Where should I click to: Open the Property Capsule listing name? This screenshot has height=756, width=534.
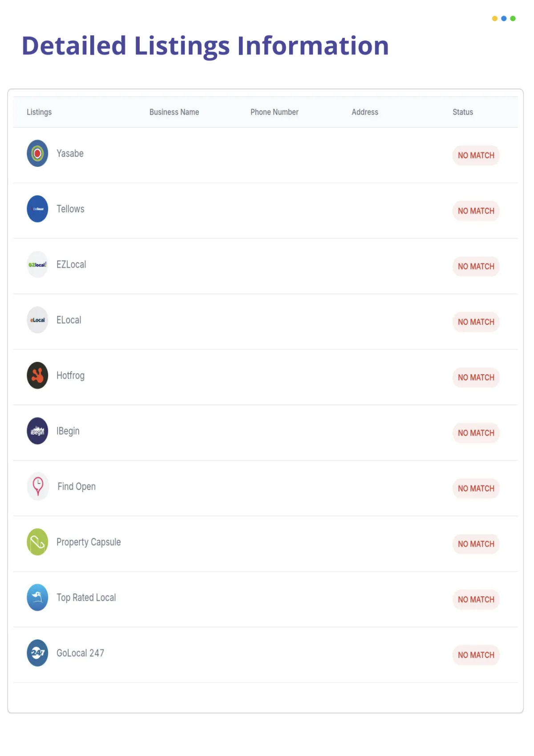[x=89, y=542]
